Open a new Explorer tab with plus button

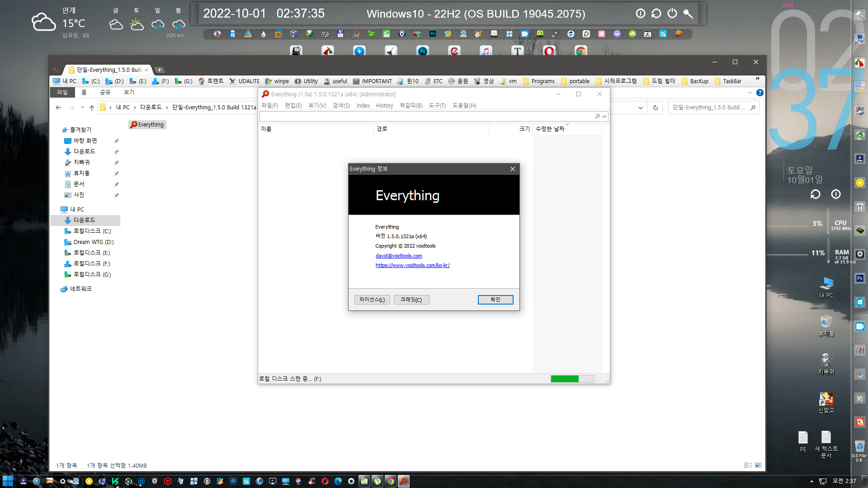(160, 70)
